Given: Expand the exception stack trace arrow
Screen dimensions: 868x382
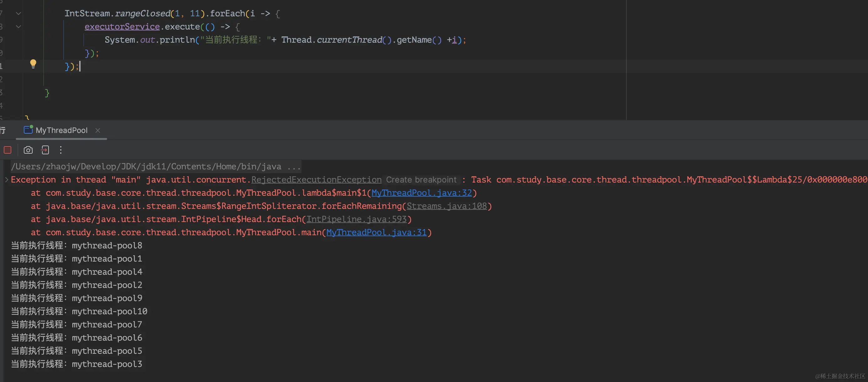Looking at the screenshot, I should (x=6, y=180).
